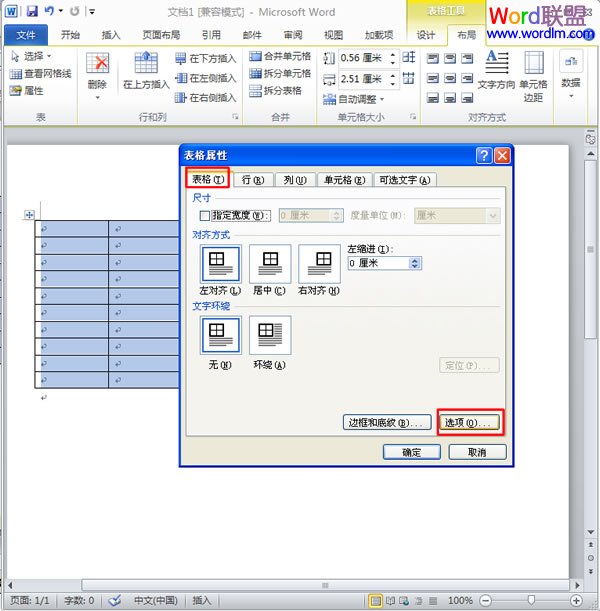The width and height of the screenshot is (600, 611).
Task: Click the align center (middle) icon
Action: pyautogui.click(x=450, y=78)
